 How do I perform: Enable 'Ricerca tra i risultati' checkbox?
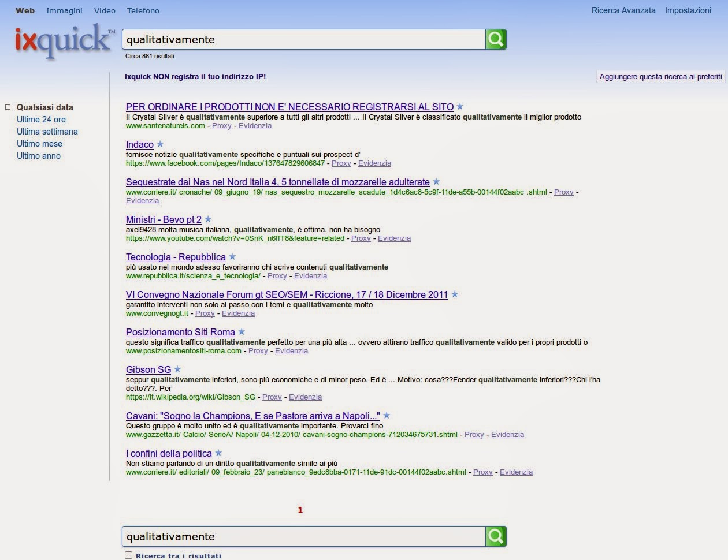tap(129, 555)
